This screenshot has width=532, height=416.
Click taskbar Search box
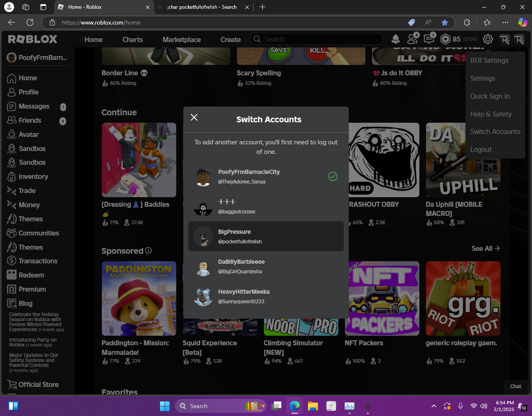pyautogui.click(x=221, y=406)
